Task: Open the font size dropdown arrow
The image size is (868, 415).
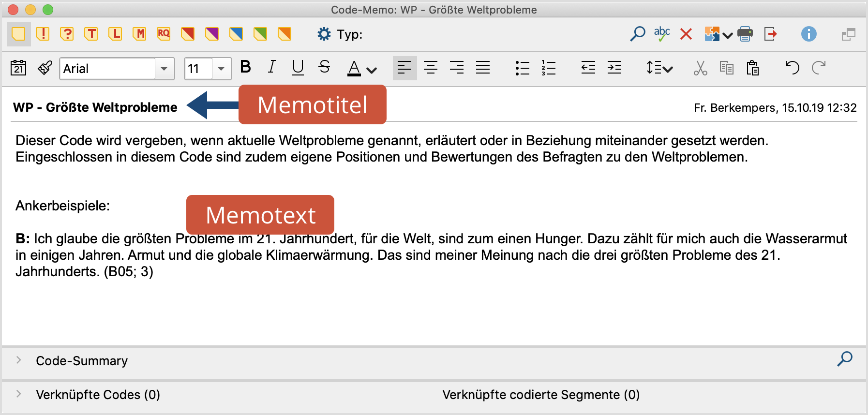Action: [221, 69]
